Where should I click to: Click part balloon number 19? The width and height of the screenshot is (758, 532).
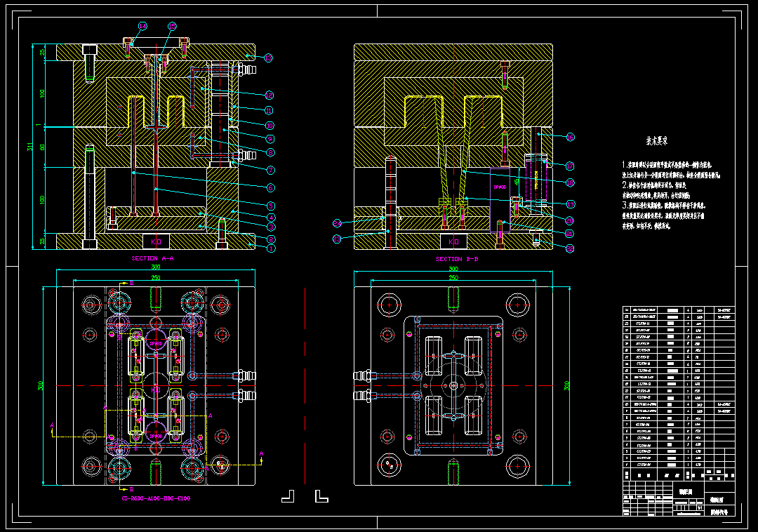pyautogui.click(x=571, y=204)
